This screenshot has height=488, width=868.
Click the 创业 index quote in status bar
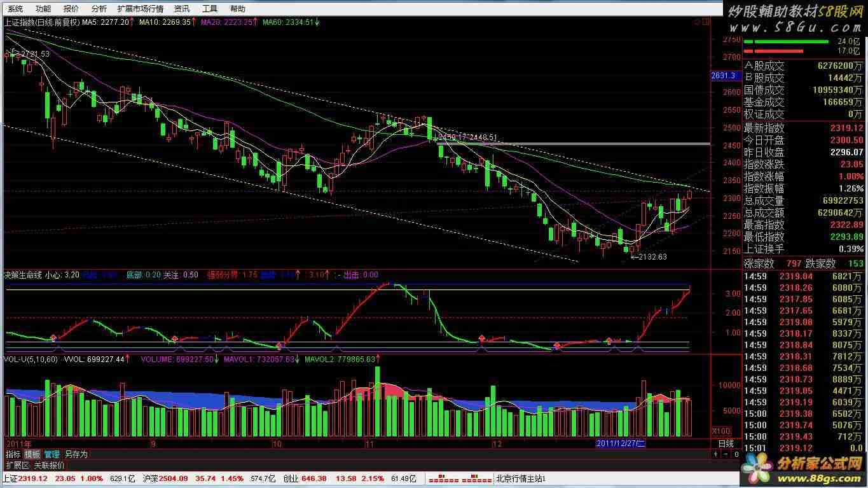click(349, 478)
